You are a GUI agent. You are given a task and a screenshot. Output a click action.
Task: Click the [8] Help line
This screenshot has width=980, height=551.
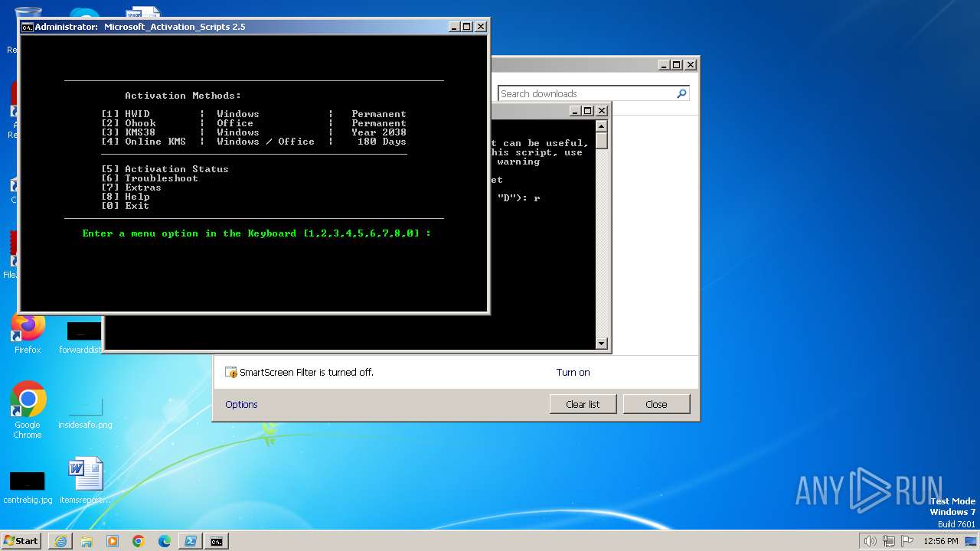coord(125,197)
